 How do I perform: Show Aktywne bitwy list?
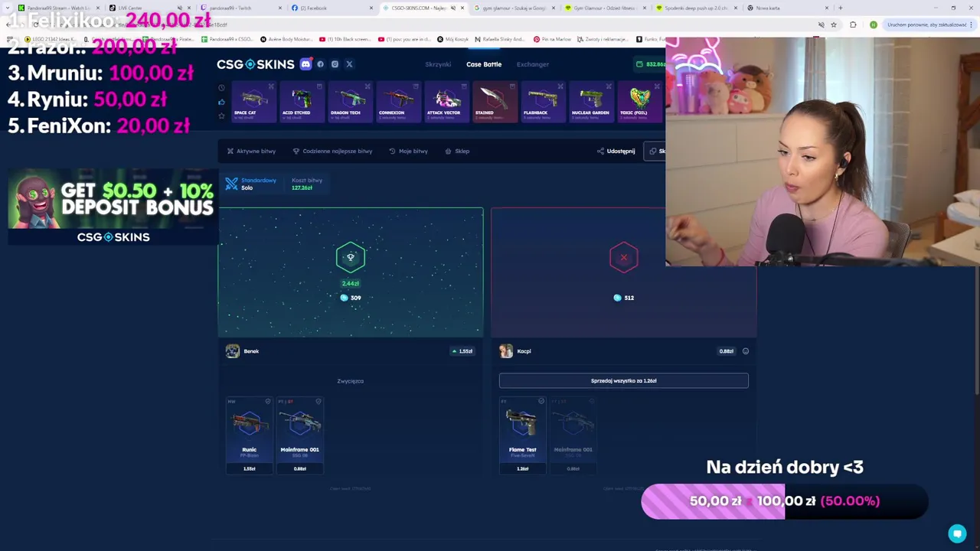[x=251, y=151]
